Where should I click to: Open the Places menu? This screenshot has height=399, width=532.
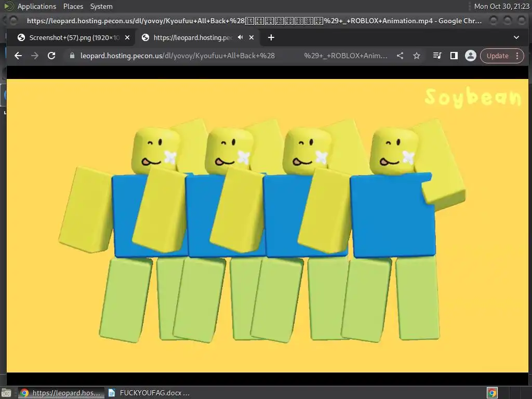[73, 6]
